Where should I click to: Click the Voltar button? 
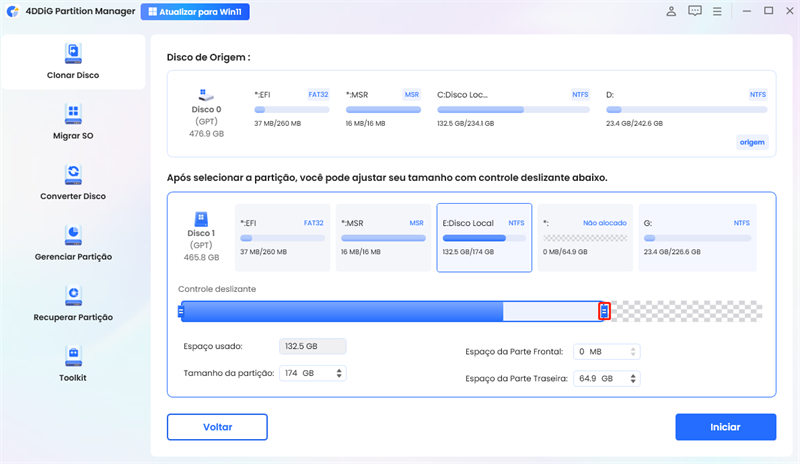[x=217, y=427]
